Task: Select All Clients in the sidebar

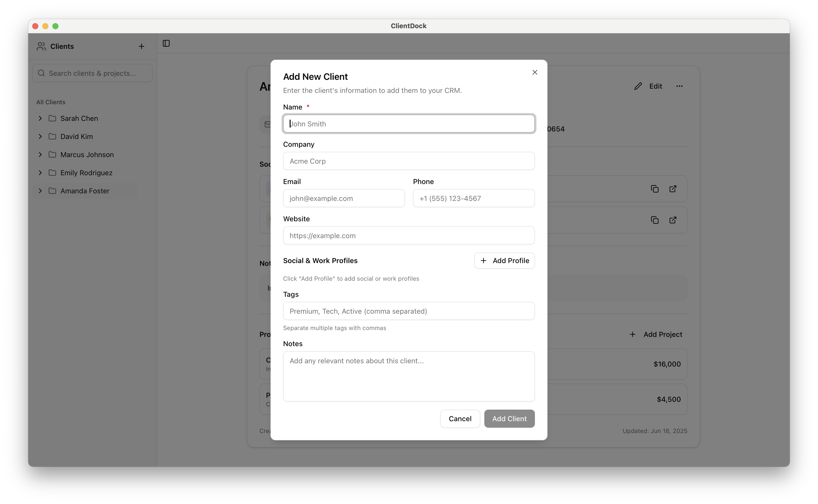Action: (51, 102)
